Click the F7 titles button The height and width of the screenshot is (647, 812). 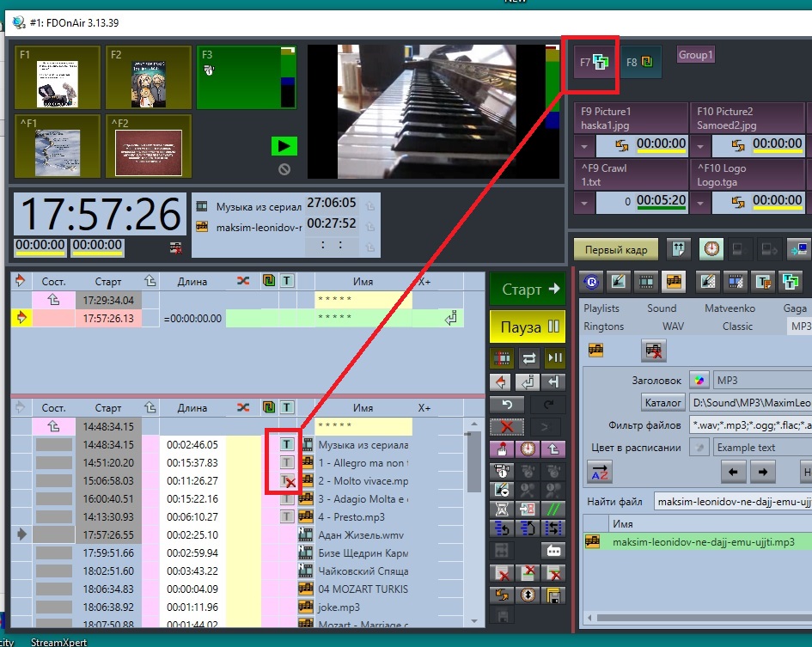594,63
